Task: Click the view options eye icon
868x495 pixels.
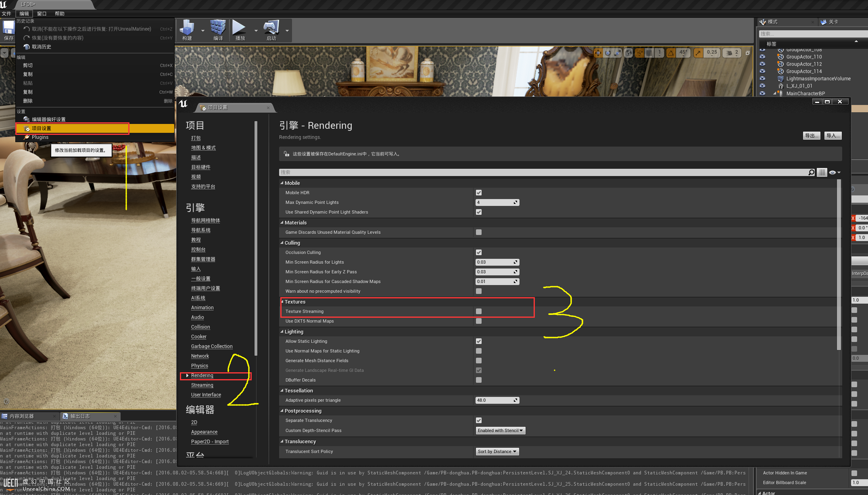Action: [x=835, y=172]
